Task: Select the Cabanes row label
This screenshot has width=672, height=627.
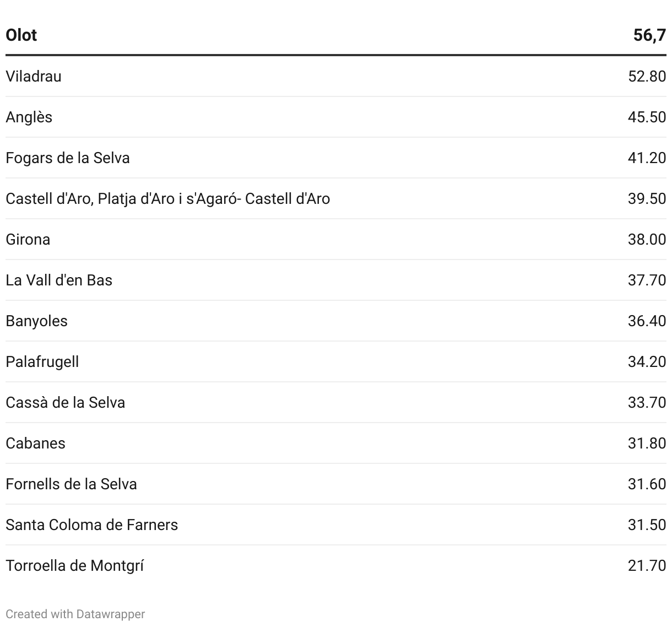Action: click(35, 443)
